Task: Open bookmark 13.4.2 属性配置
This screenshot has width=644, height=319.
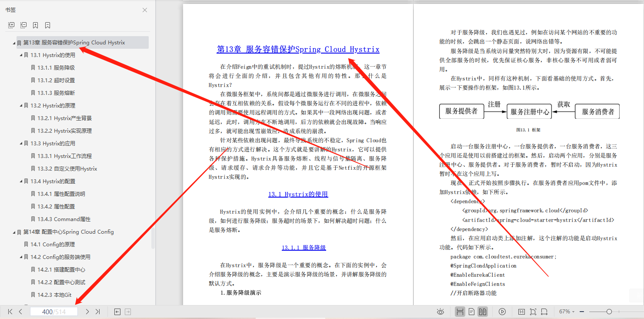Action: click(56, 207)
